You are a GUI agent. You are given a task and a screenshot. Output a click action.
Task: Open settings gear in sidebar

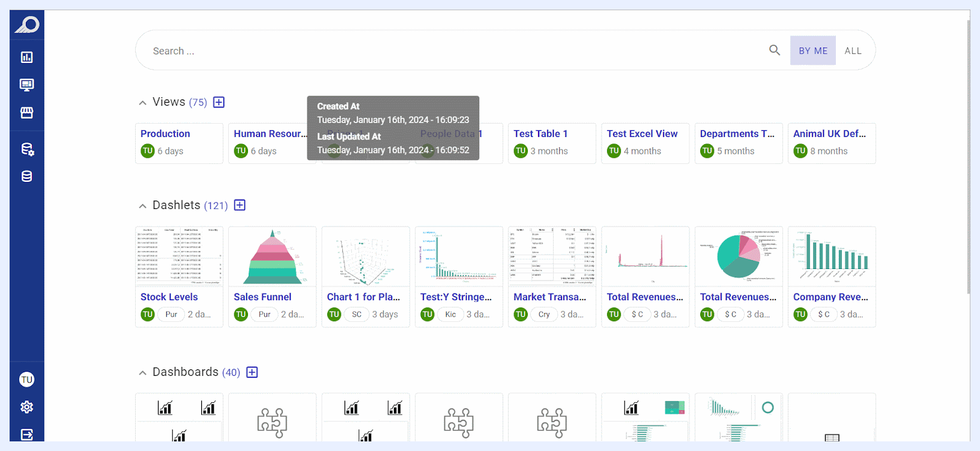27,407
